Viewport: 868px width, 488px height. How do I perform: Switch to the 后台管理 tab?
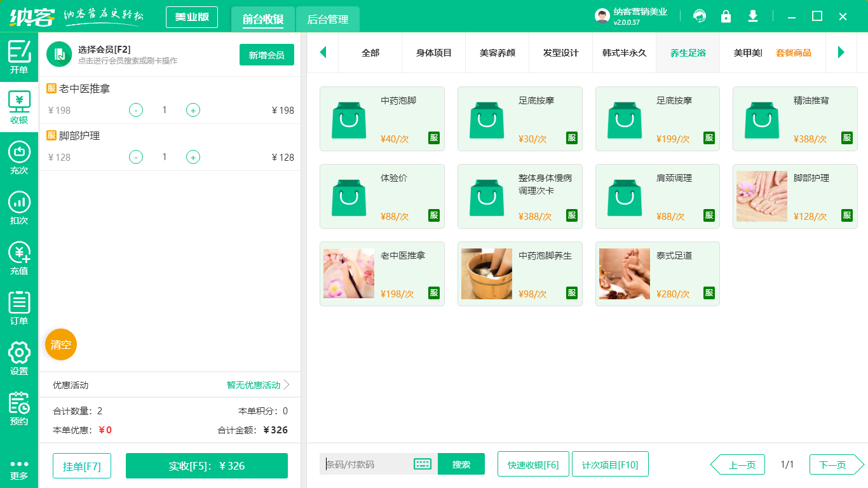coord(328,20)
